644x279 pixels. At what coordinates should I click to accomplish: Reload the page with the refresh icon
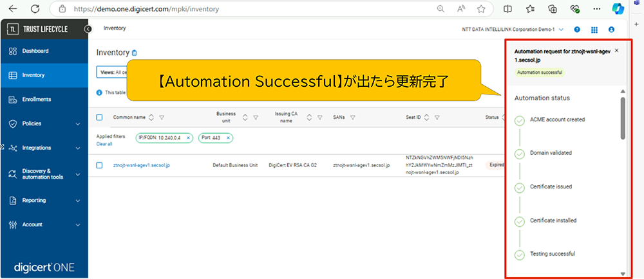[35, 8]
